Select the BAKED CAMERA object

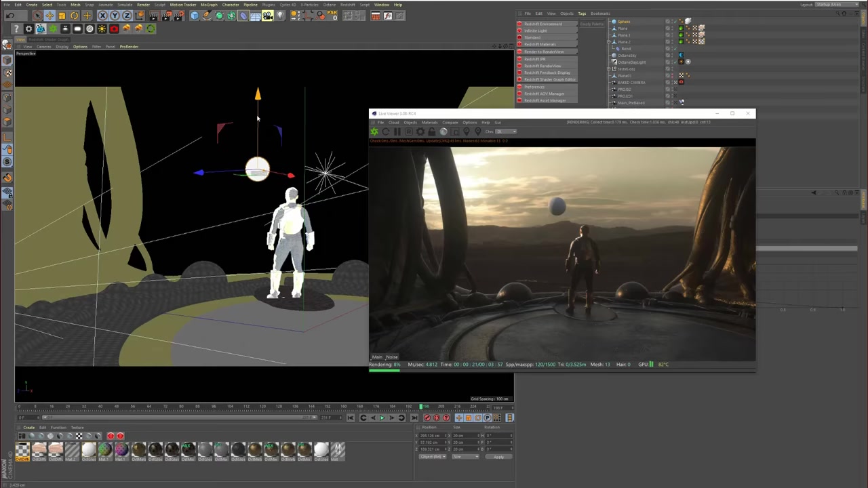[631, 83]
